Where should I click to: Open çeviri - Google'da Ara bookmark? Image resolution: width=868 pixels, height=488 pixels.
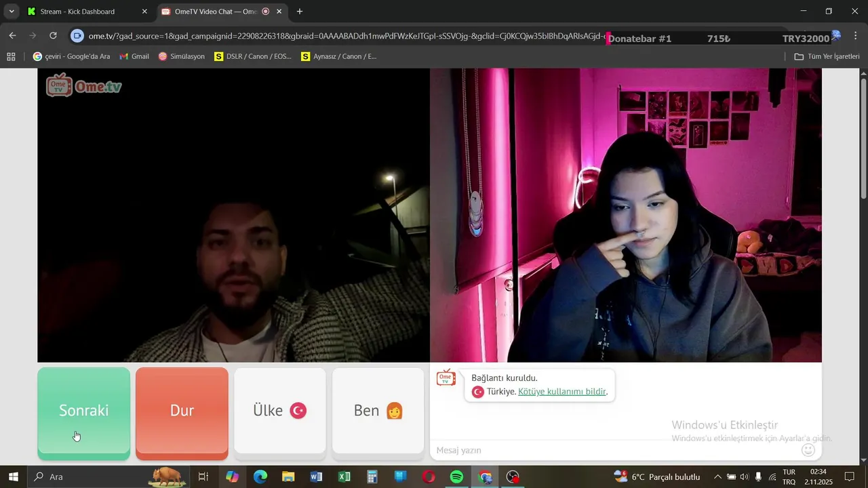tap(71, 56)
